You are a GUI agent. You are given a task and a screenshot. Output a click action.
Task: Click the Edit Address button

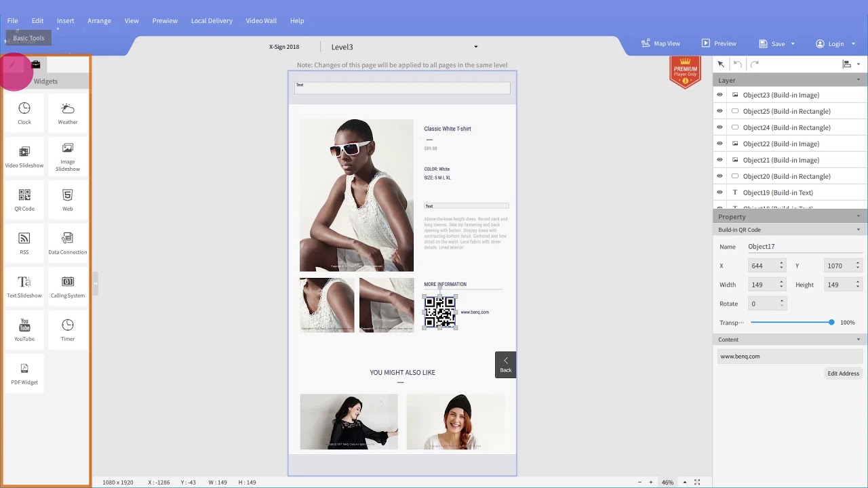[x=843, y=373]
